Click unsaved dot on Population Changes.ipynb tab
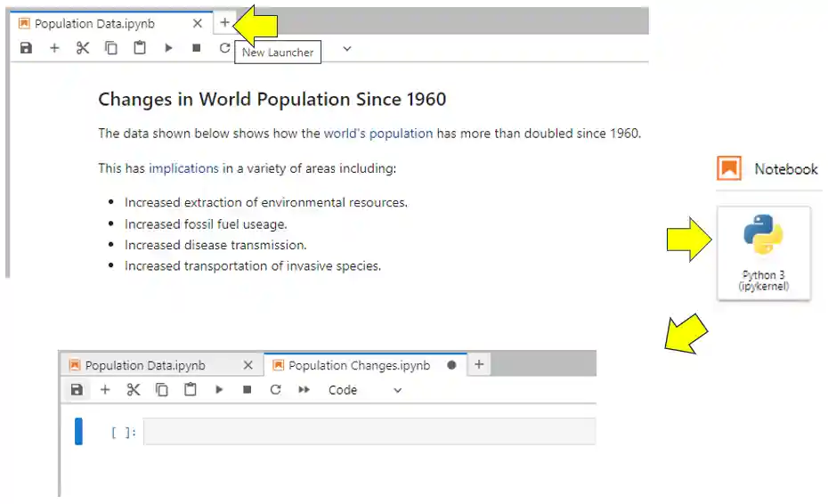 click(451, 365)
